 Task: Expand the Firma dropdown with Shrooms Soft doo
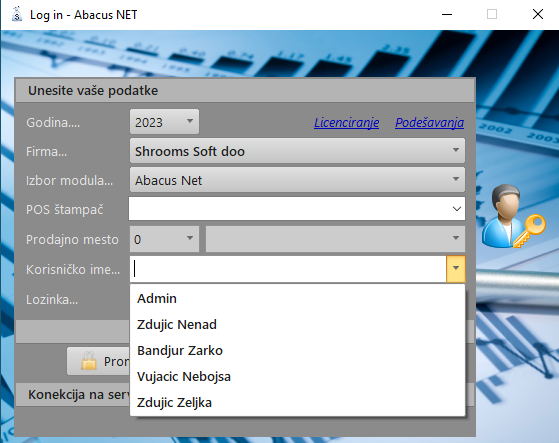pyautogui.click(x=297, y=151)
